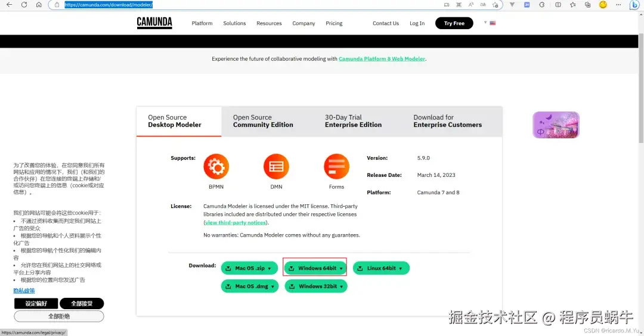Open the Windows 32bit download dropdown
Viewport: 644px width, 336px height.
tap(316, 287)
